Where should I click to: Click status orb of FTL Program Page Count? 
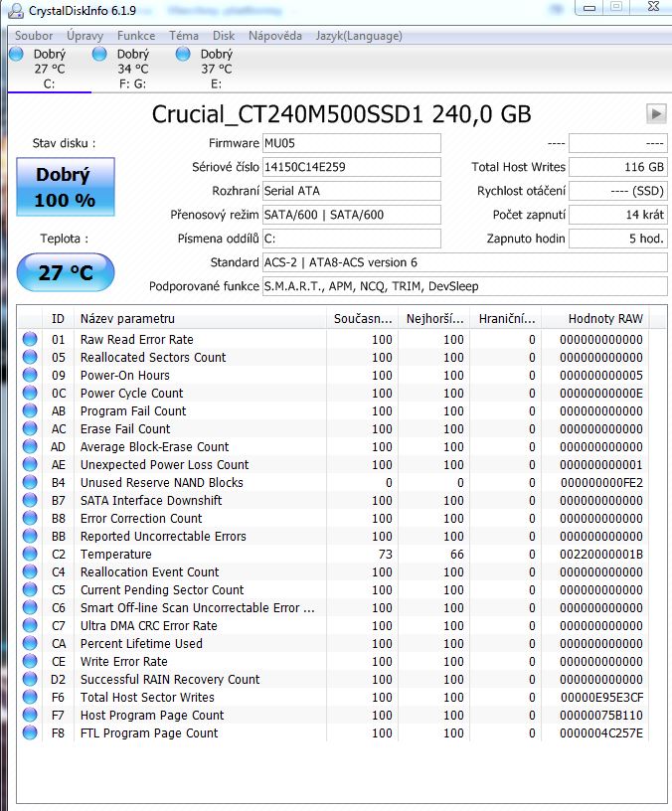click(30, 732)
